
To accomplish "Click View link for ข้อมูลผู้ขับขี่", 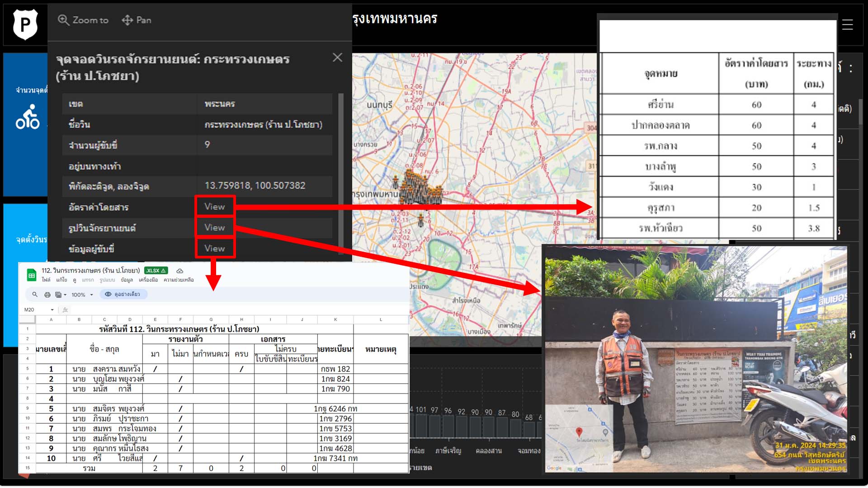I will tap(214, 248).
